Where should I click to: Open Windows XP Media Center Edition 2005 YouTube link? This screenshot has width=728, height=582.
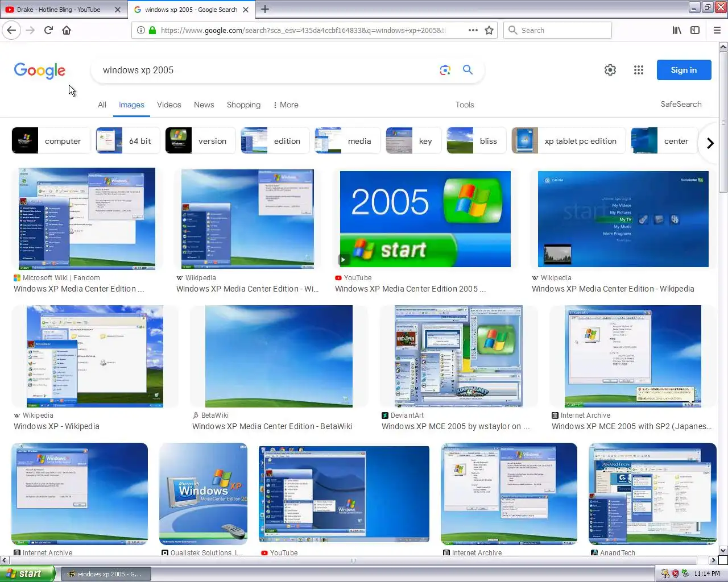[x=410, y=289]
